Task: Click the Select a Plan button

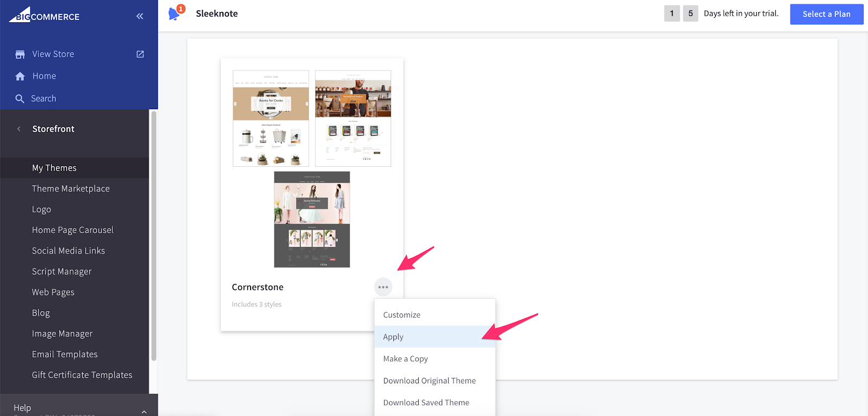Action: click(826, 14)
